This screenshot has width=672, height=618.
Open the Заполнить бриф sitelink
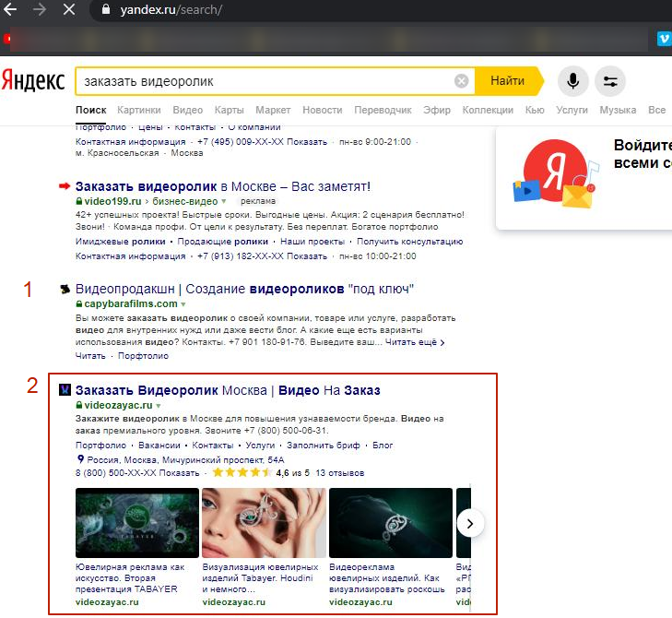324,446
